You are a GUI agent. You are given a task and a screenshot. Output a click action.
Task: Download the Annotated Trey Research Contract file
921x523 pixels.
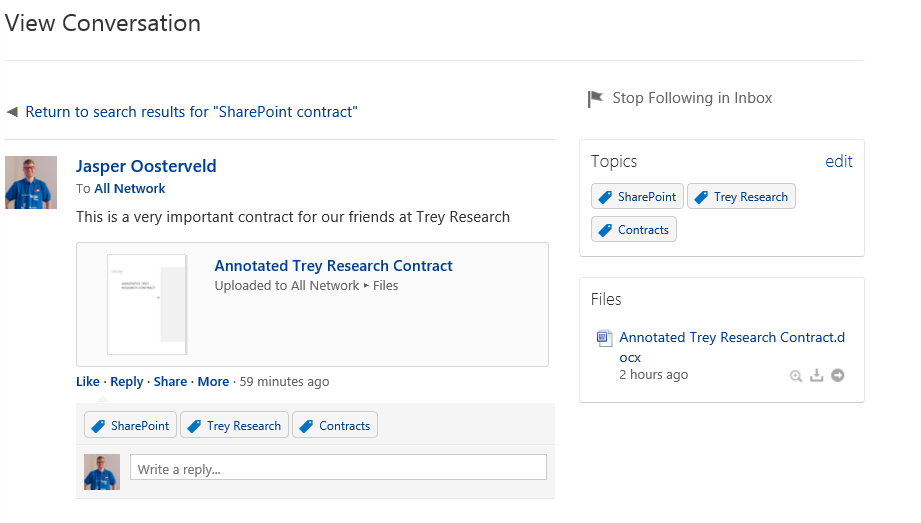[816, 376]
